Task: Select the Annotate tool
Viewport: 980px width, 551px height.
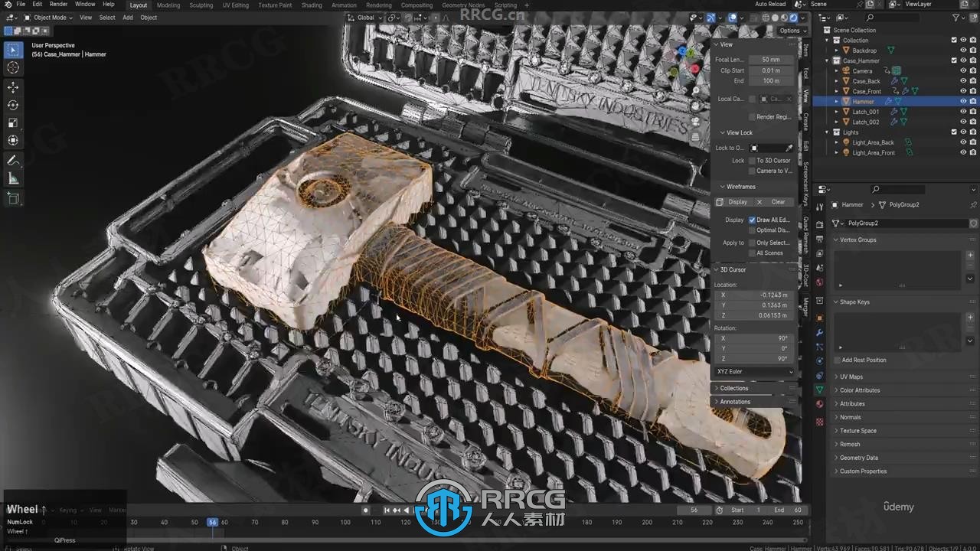Action: point(13,161)
